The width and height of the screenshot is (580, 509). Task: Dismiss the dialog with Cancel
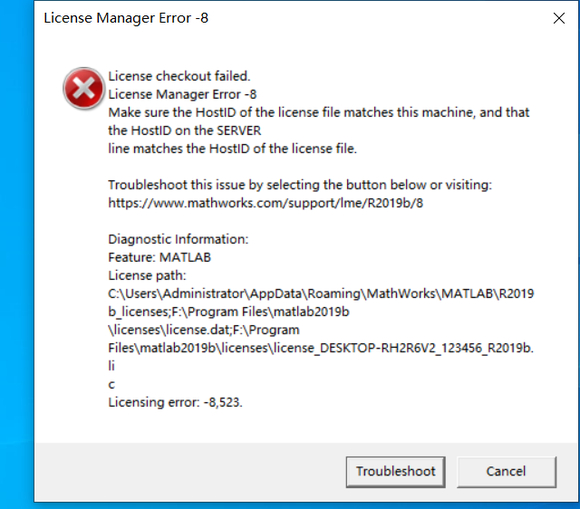pyautogui.click(x=506, y=472)
